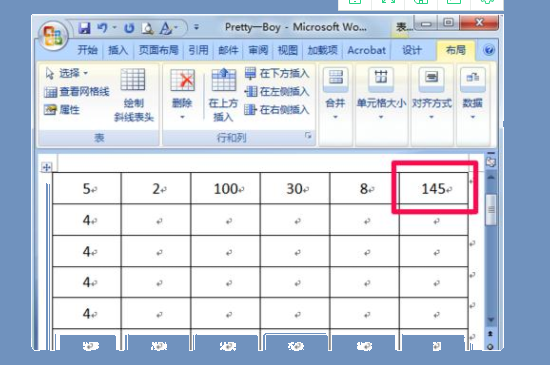Click the Office button logo

tap(53, 35)
